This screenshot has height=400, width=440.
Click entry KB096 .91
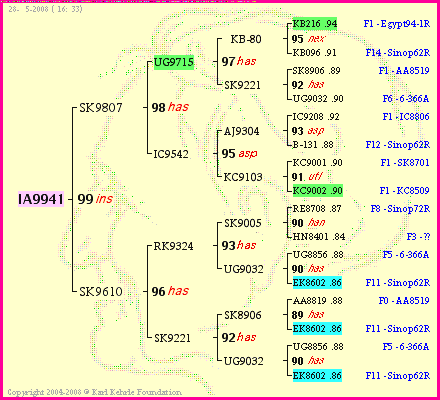(x=314, y=53)
